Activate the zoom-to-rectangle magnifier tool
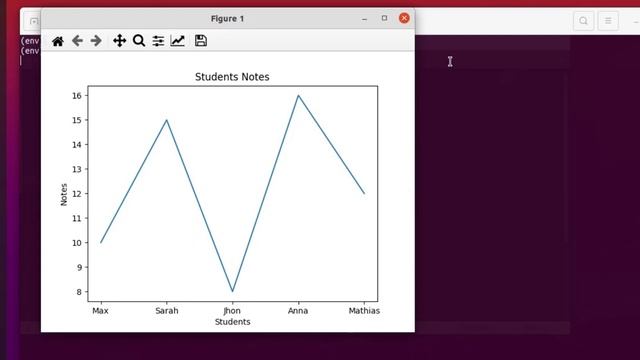This screenshot has height=360, width=640. [139, 41]
